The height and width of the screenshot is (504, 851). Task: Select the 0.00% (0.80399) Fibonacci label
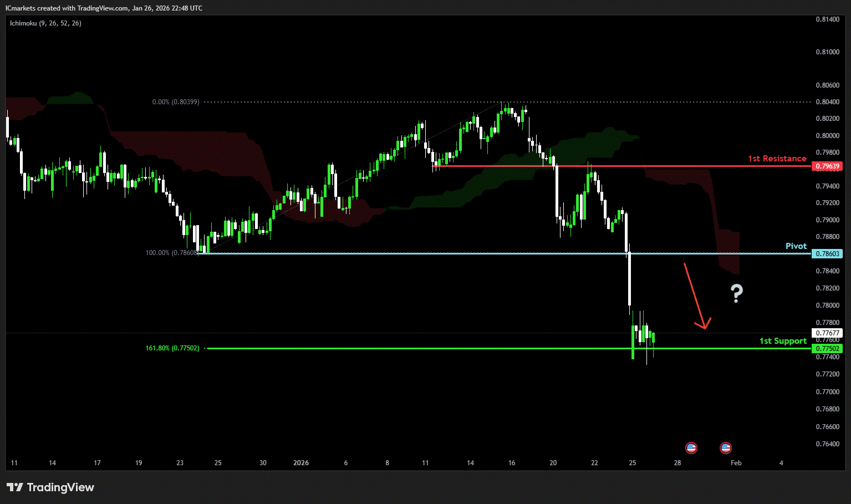(175, 102)
